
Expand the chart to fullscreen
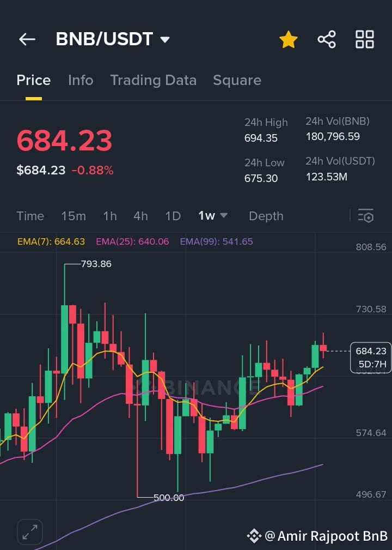(30, 532)
